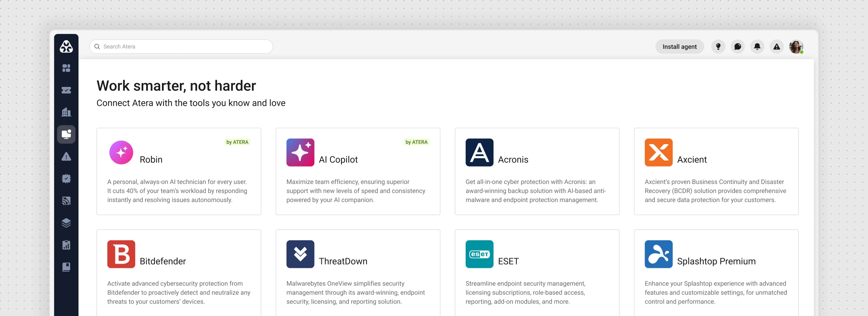Open the Splashtop Premium integration title
The width and height of the screenshot is (868, 316).
point(717,261)
